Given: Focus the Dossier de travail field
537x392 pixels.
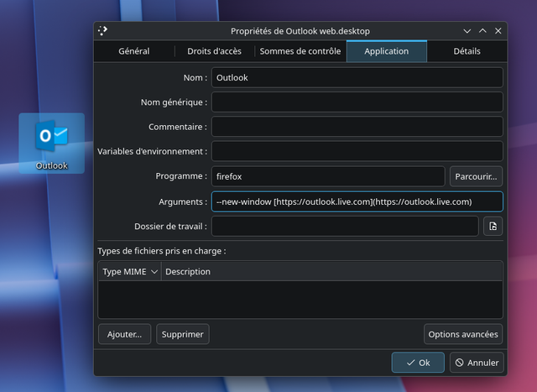Looking at the screenshot, I should coord(345,226).
